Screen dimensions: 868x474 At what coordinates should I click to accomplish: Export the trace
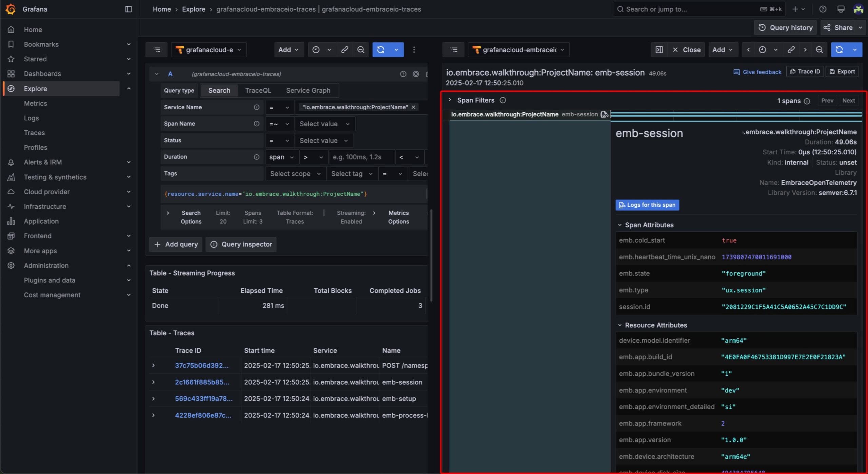tap(842, 72)
